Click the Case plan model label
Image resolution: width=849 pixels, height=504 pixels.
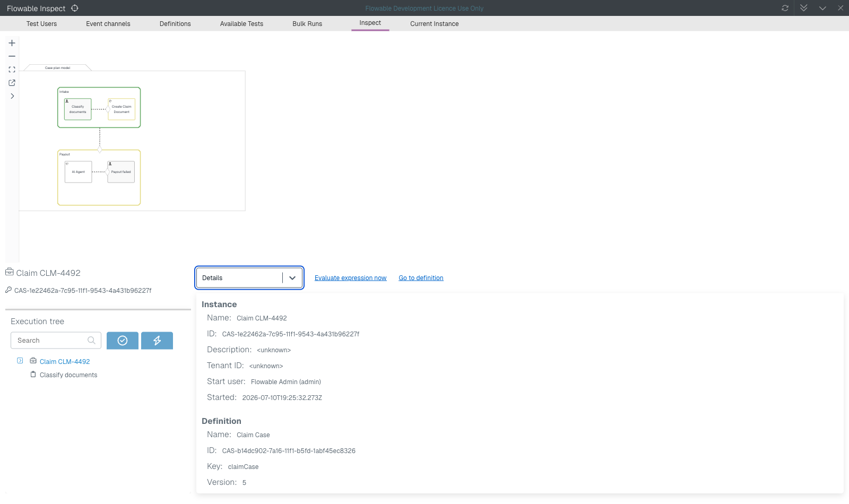(57, 68)
